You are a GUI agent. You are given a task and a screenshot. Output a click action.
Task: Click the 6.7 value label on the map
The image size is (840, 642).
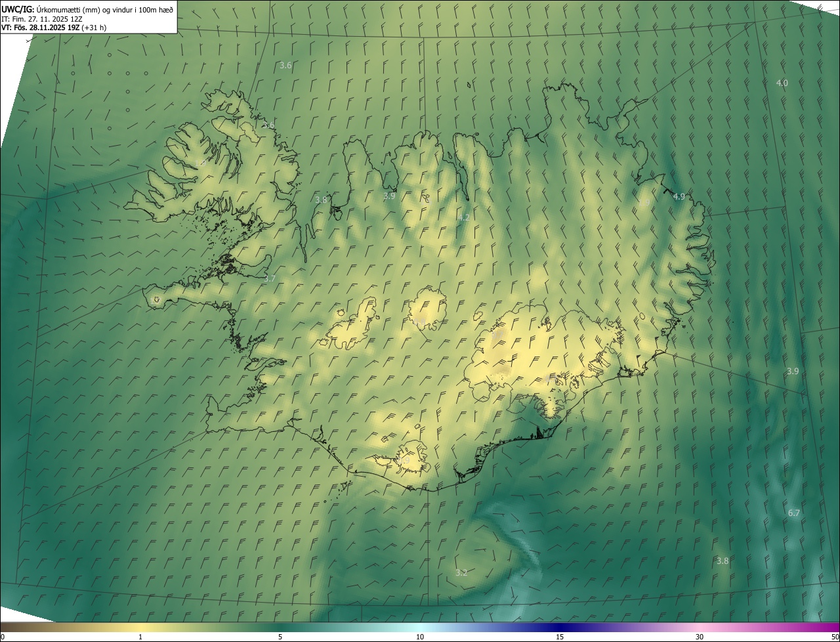point(793,513)
